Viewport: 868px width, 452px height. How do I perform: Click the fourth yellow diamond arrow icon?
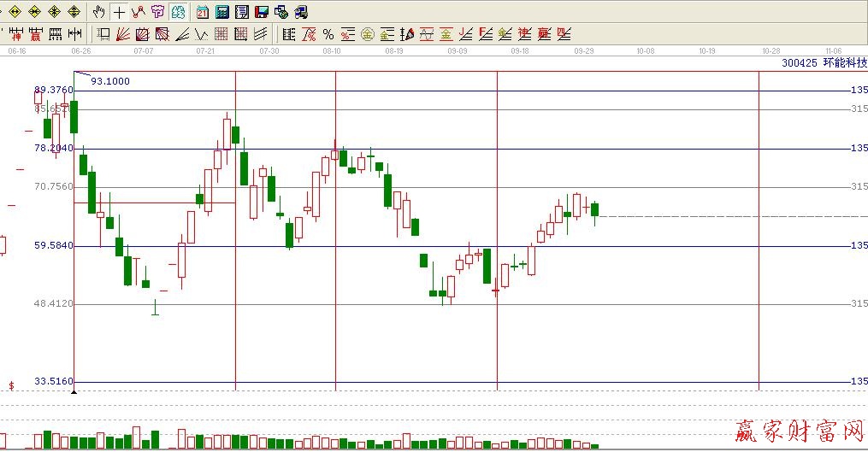[x=74, y=12]
